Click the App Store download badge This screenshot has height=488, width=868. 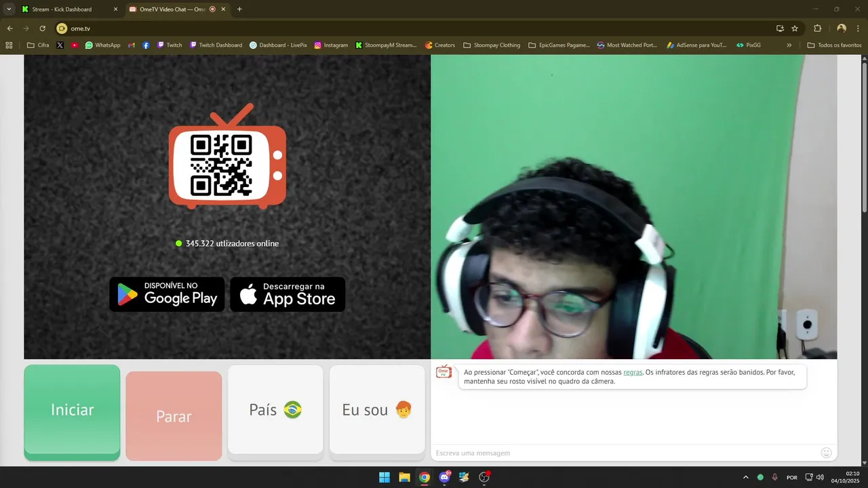[x=288, y=294]
